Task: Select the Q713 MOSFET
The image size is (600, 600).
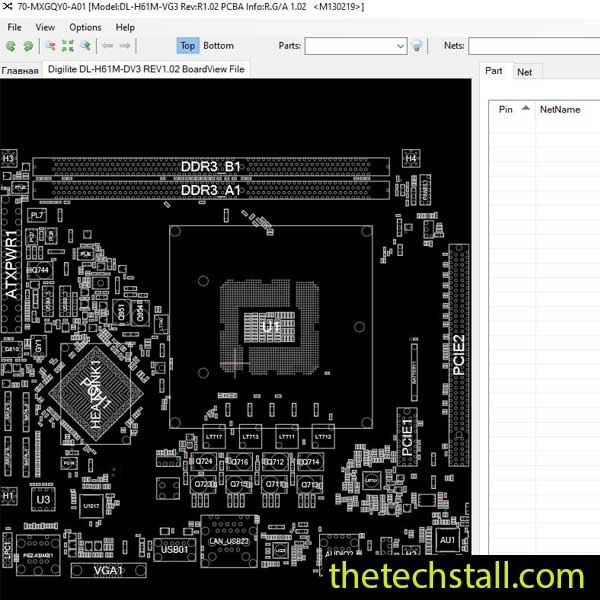Action: click(x=310, y=485)
